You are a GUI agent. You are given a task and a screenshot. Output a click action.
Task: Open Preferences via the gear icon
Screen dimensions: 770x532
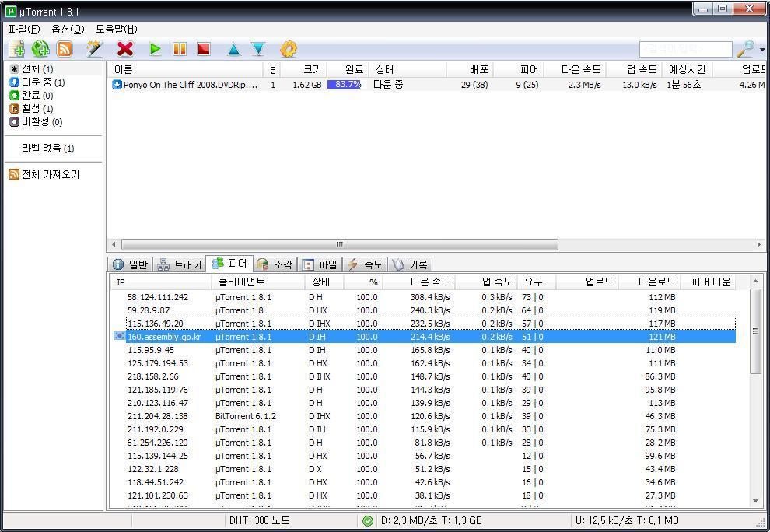coord(288,49)
